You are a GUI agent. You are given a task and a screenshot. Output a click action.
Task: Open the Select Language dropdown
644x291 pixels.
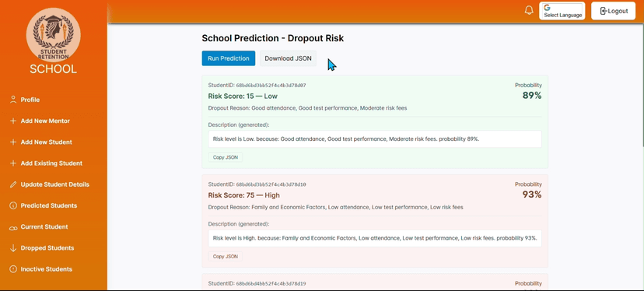(562, 11)
